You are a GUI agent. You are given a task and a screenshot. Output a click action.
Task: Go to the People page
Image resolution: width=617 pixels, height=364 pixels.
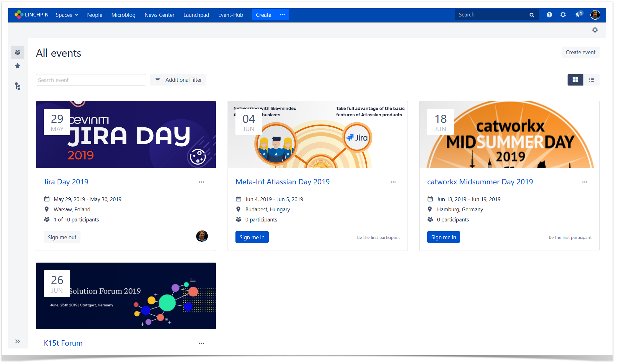[x=94, y=15]
